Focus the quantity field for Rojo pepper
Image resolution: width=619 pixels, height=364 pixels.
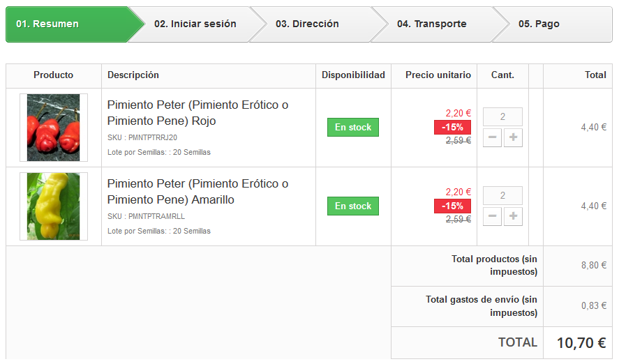[502, 117]
